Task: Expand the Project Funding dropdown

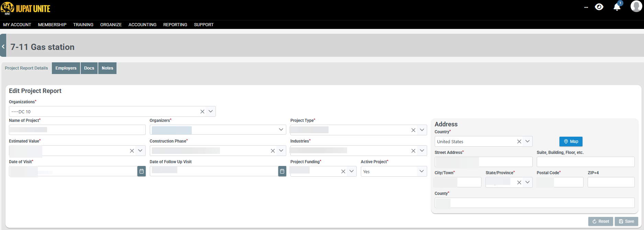Action: pos(352,171)
